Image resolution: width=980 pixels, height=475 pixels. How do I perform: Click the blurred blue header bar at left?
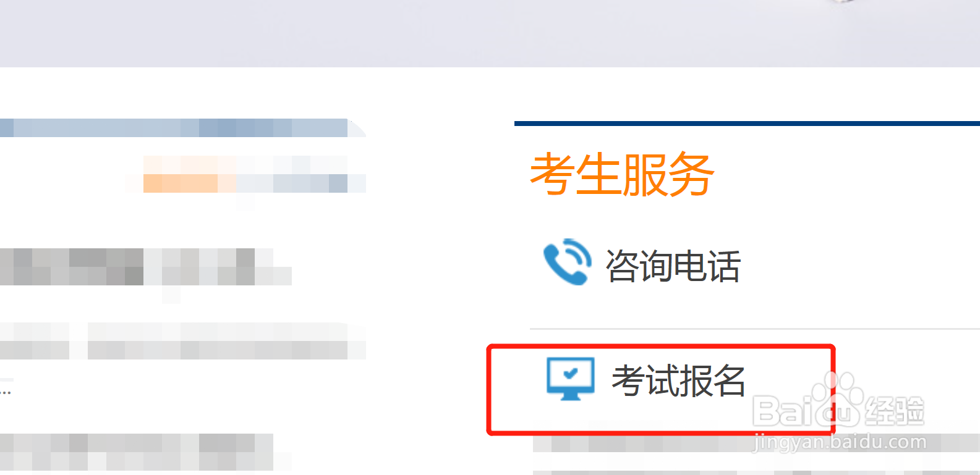coord(183,128)
